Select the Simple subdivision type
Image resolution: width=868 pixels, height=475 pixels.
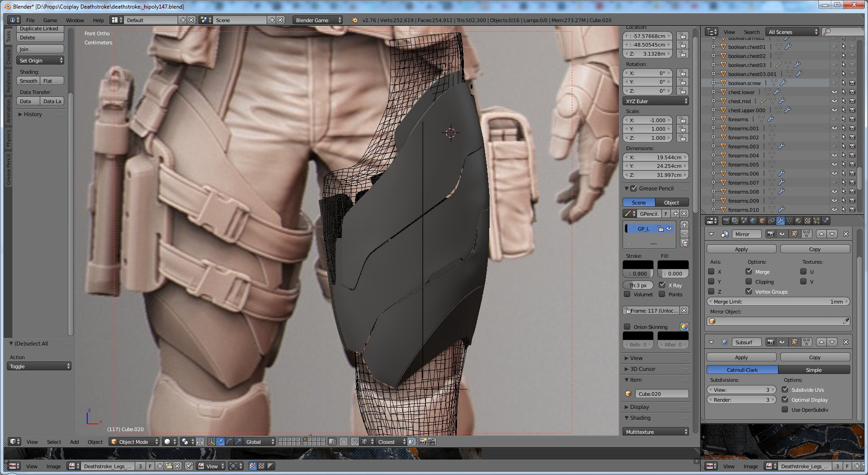[814, 370]
